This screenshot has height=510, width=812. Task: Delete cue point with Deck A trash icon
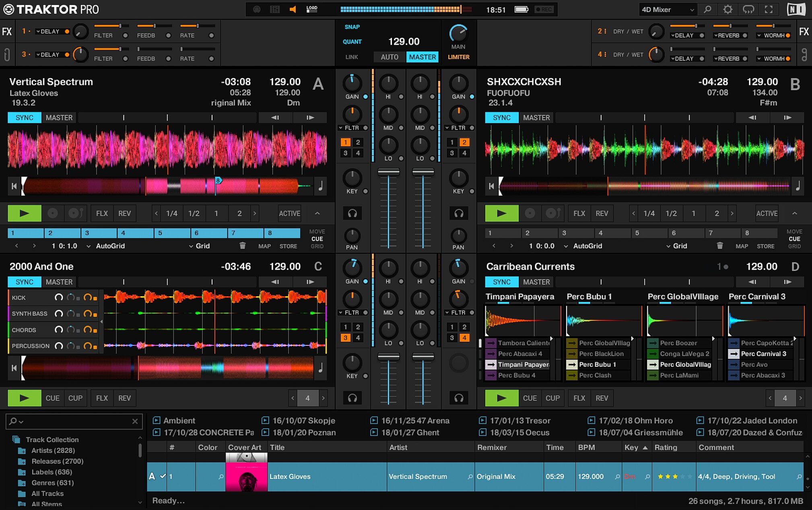point(242,246)
